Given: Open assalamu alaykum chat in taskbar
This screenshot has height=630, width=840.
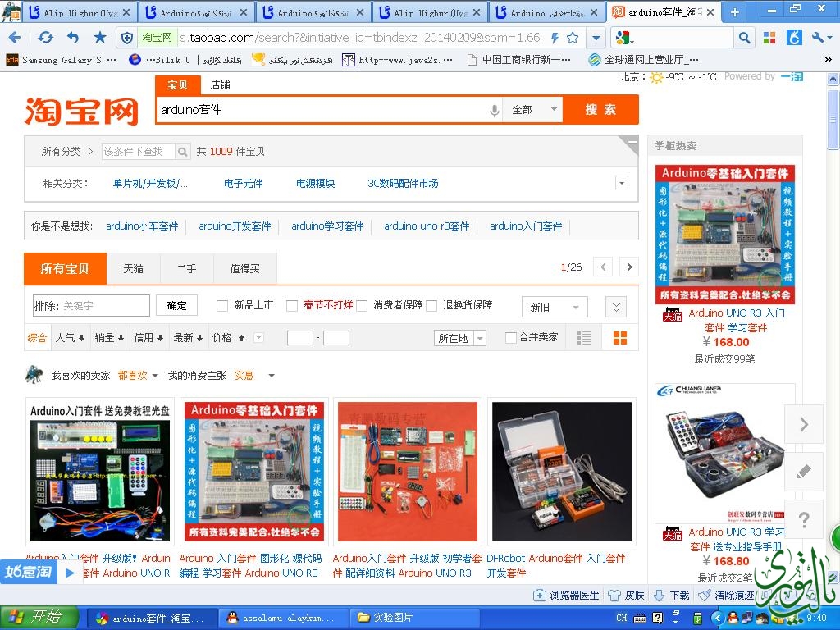Looking at the screenshot, I should coord(283,618).
